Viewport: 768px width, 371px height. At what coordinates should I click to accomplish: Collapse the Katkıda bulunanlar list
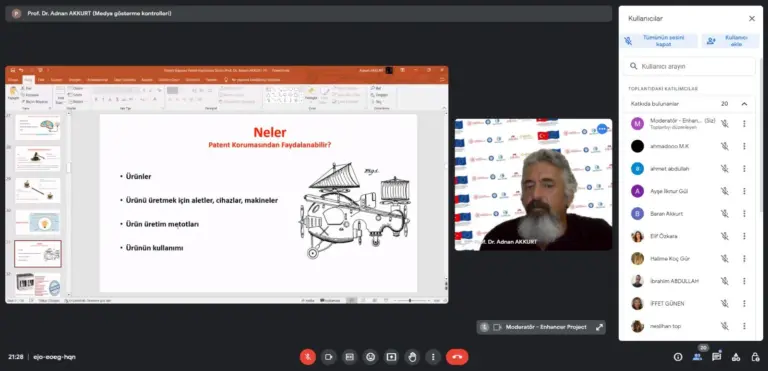(744, 104)
